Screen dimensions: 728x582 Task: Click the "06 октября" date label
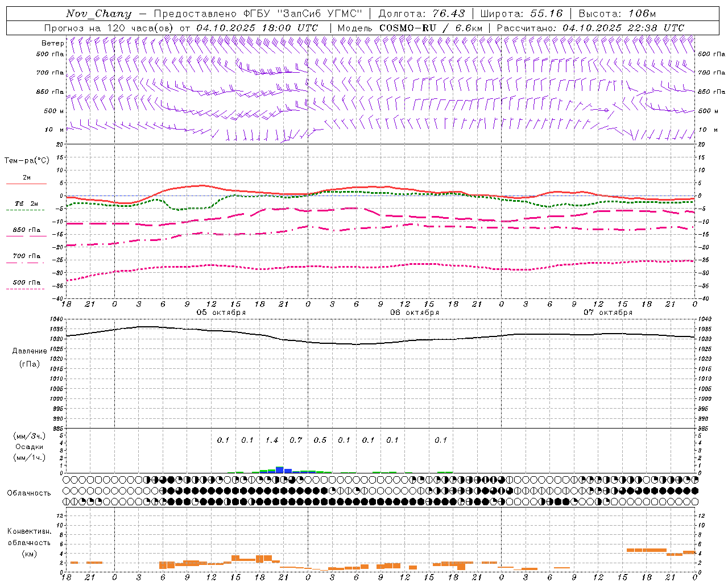click(x=415, y=313)
